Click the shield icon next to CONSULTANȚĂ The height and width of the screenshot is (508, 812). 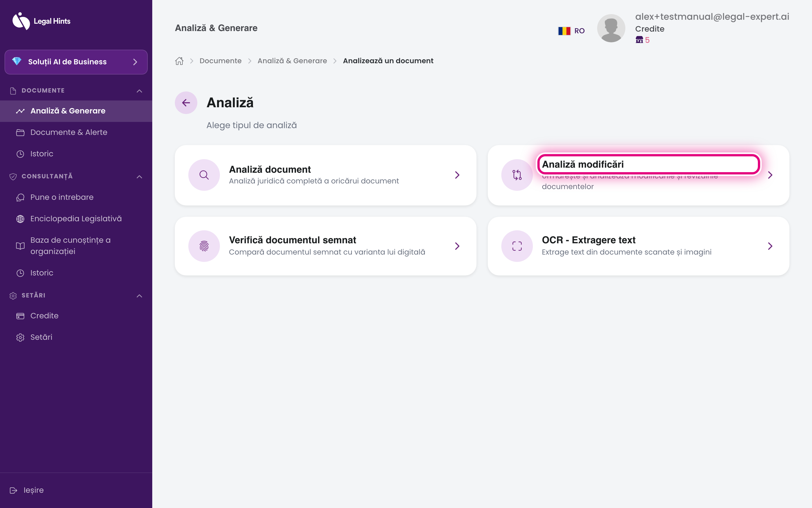point(13,176)
